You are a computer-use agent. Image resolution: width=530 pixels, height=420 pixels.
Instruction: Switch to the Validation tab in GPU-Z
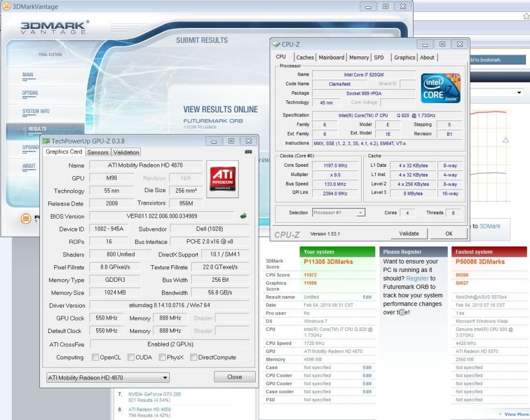pos(126,152)
